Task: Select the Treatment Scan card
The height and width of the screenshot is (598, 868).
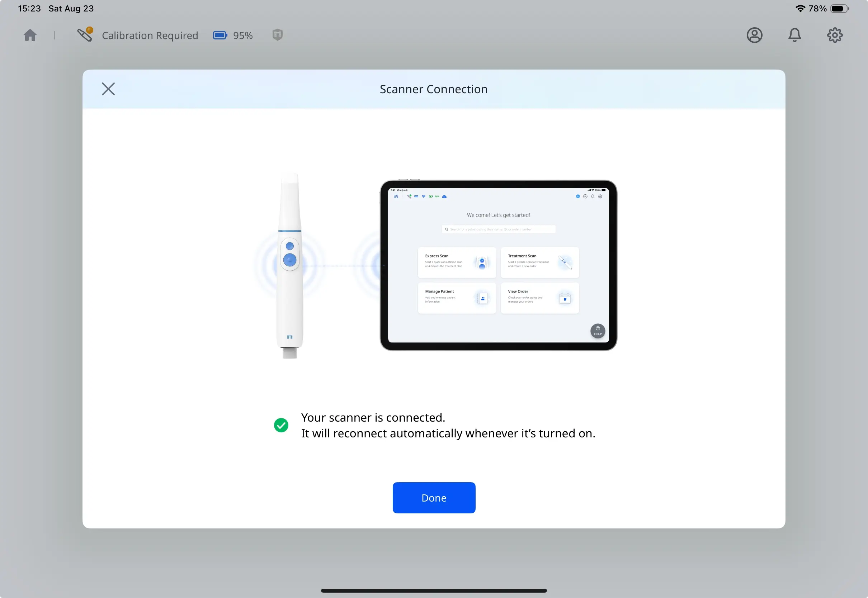Action: [x=540, y=262]
